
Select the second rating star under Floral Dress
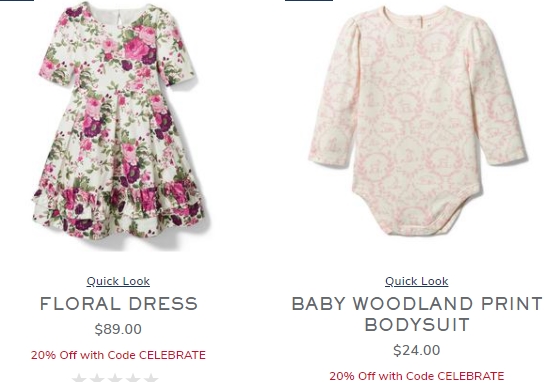(x=97, y=378)
